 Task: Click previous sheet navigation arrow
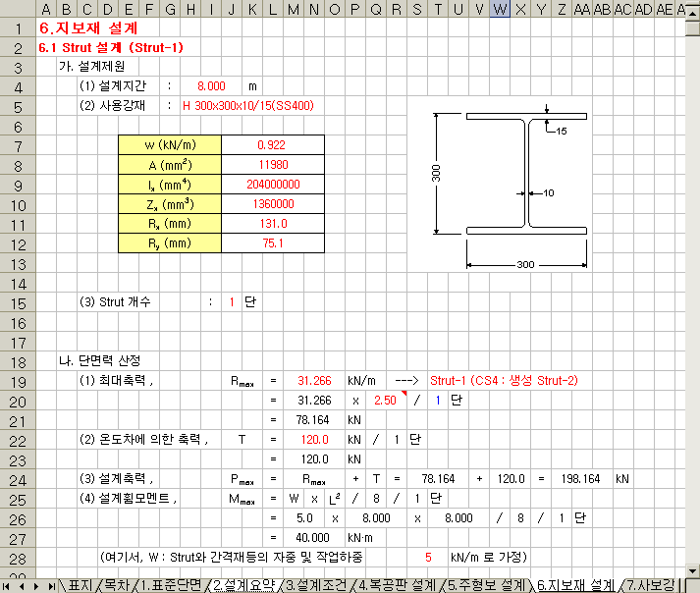[22, 585]
